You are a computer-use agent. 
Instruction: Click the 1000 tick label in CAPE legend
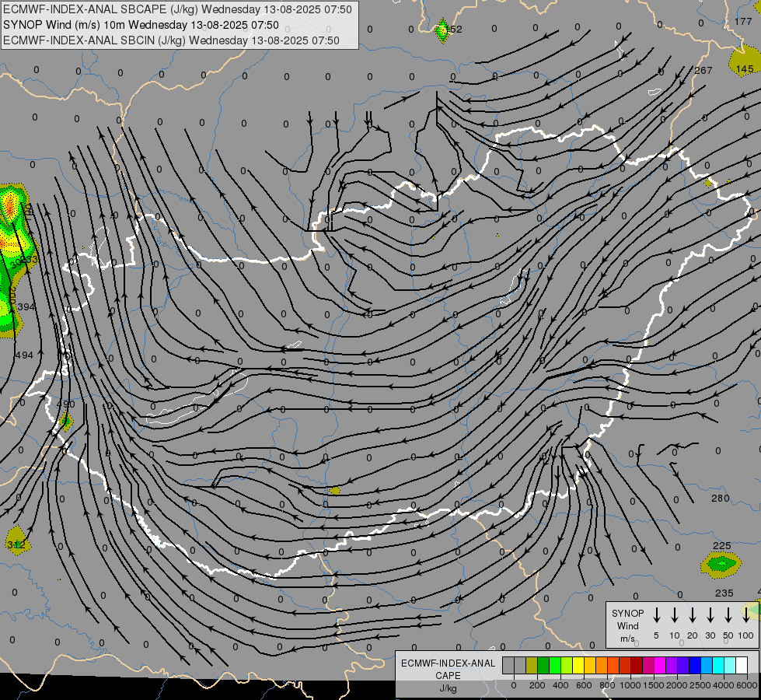click(x=630, y=685)
